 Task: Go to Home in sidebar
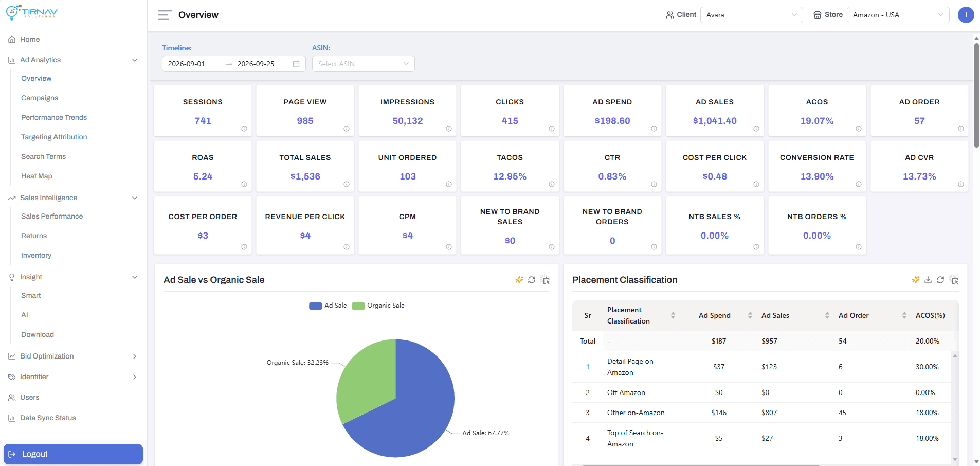point(30,40)
